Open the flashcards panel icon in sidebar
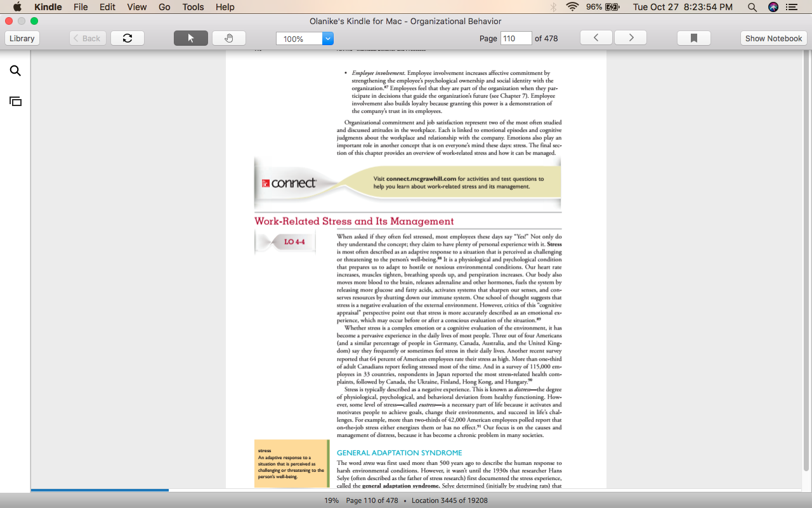Screen dimensions: 812x508 [x=15, y=102]
